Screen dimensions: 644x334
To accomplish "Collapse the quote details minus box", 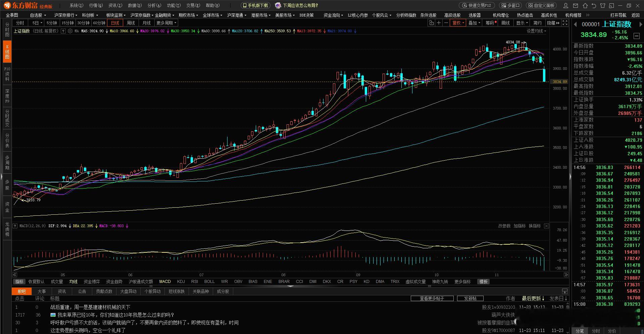I will [x=636, y=36].
